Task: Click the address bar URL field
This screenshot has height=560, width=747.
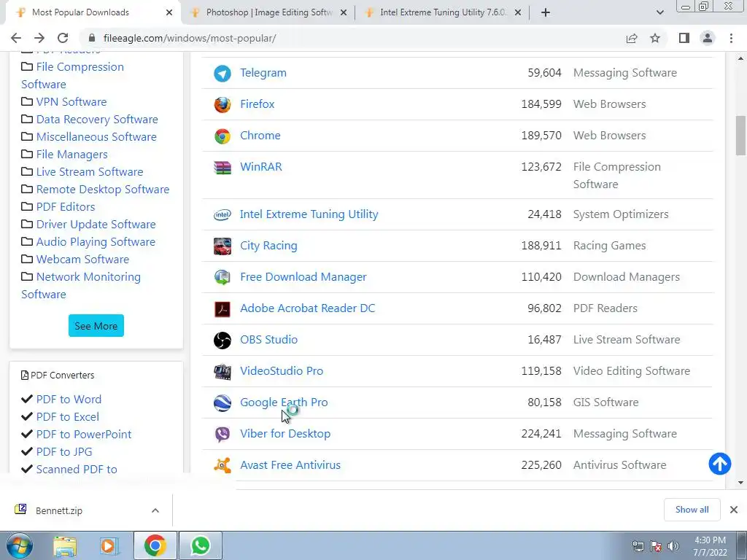Action: pos(352,38)
